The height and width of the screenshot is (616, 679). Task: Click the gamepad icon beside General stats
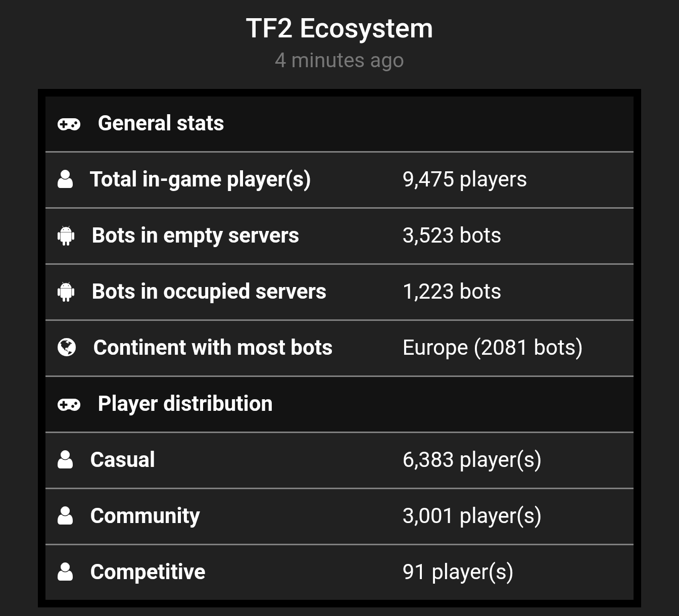tap(69, 124)
